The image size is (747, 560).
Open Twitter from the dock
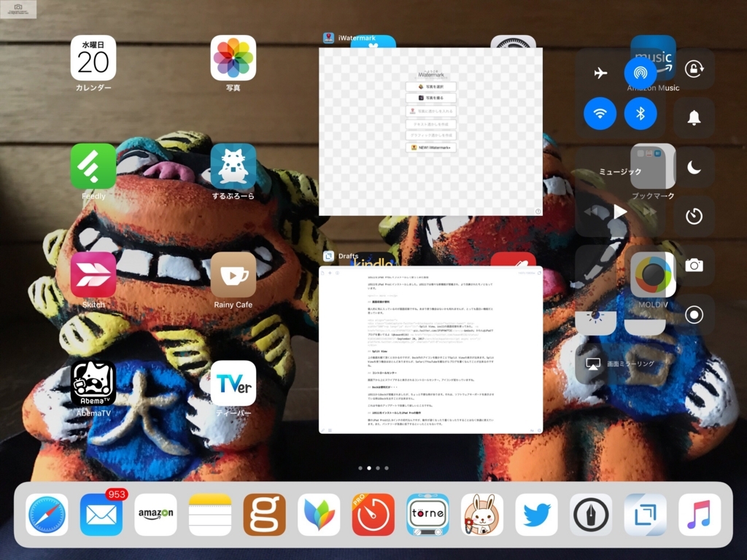pos(536,515)
